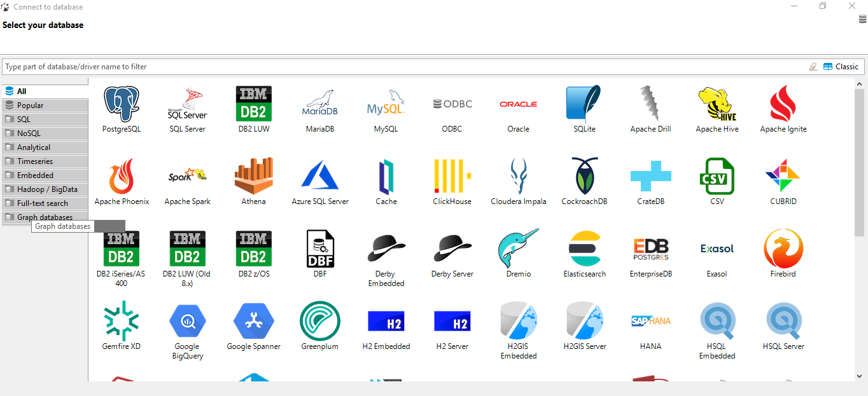Pick the DB2 LUW (Old 8.x) icon
868x396 pixels.
[x=188, y=249]
